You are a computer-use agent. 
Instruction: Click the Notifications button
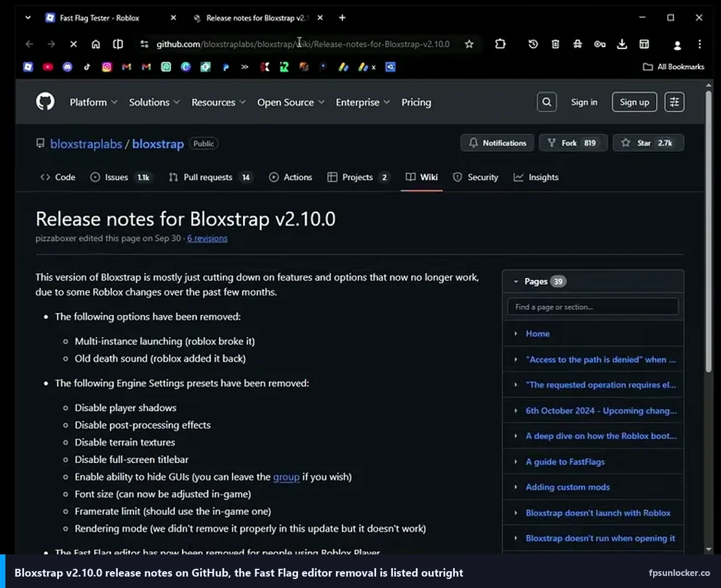click(497, 143)
